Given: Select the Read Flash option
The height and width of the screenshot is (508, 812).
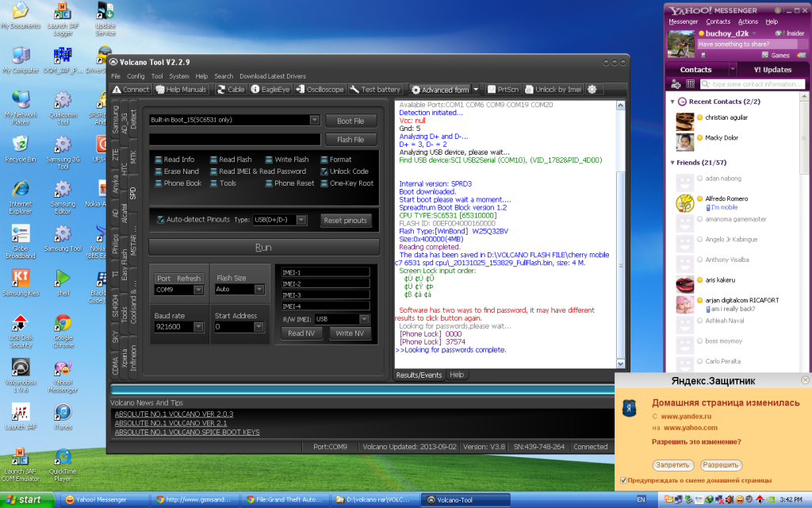Looking at the screenshot, I should [215, 160].
